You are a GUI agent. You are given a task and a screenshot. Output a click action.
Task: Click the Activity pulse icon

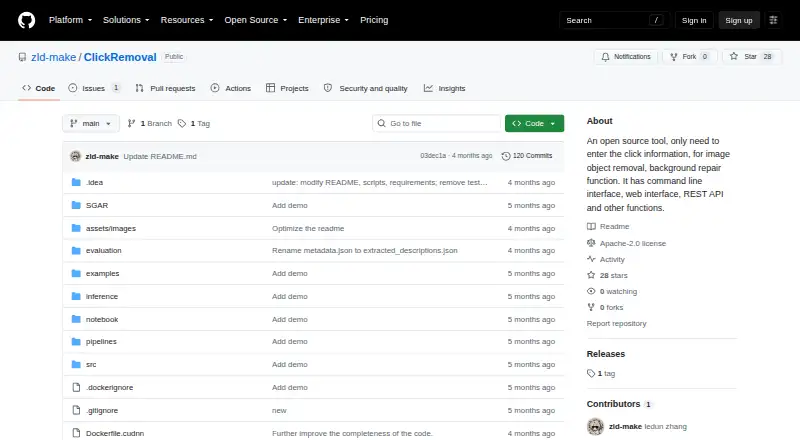(x=591, y=259)
